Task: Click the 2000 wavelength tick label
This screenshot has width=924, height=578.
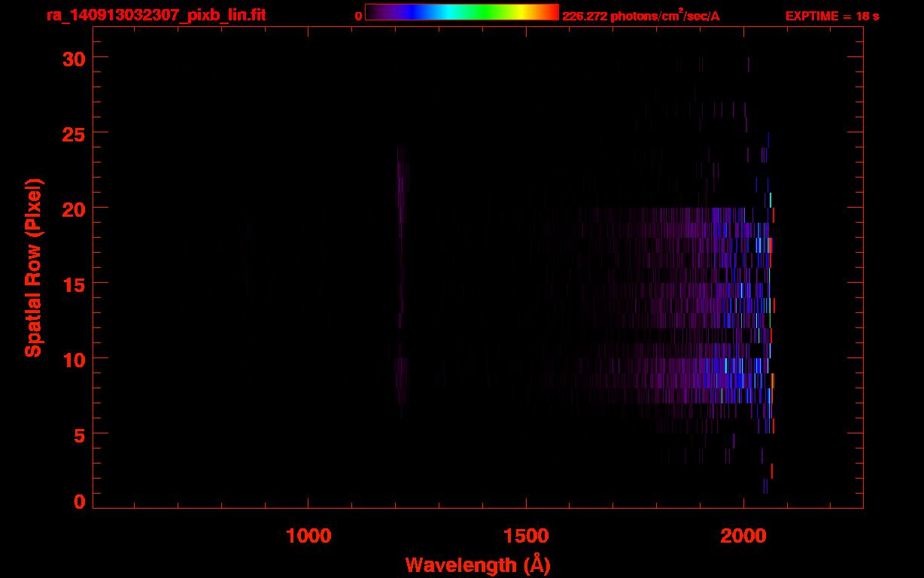Action: click(x=743, y=536)
